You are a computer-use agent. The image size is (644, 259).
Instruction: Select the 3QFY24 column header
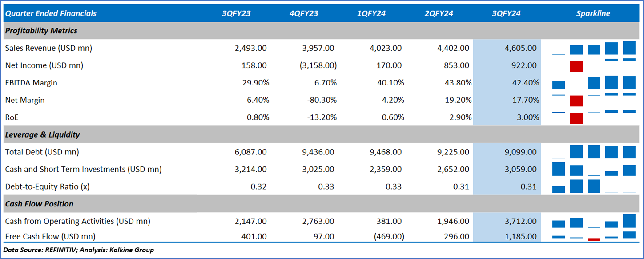(506, 13)
